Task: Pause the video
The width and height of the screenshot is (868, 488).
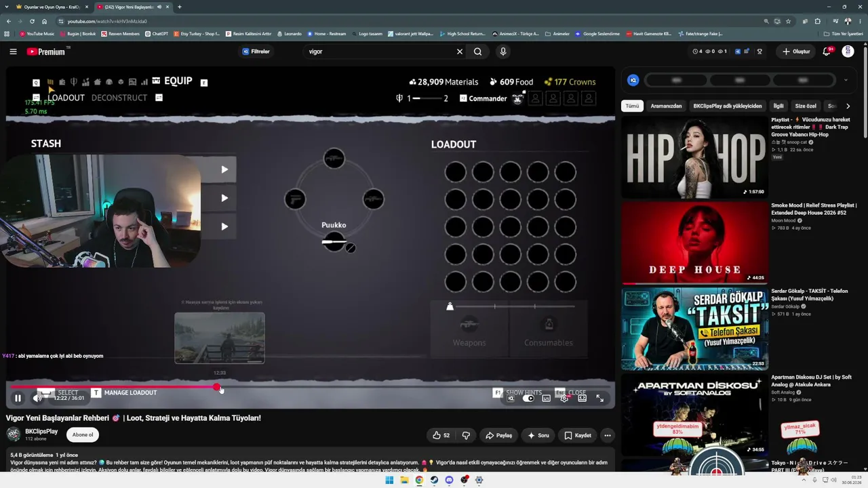Action: tap(18, 399)
